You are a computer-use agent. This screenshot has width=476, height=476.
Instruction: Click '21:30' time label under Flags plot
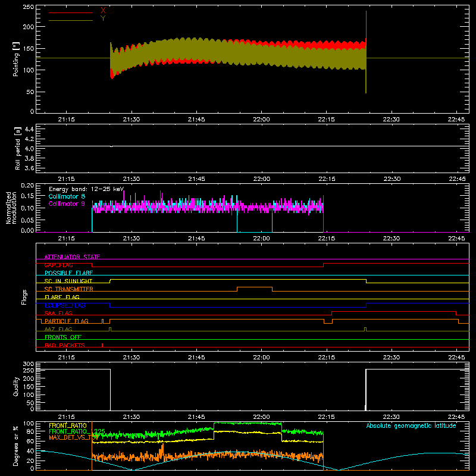(x=131, y=358)
